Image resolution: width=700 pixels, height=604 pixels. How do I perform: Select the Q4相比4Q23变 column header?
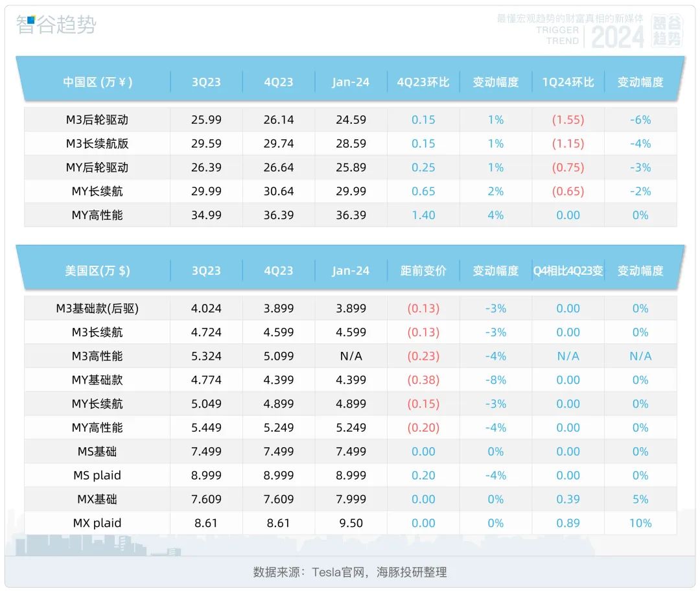(568, 270)
